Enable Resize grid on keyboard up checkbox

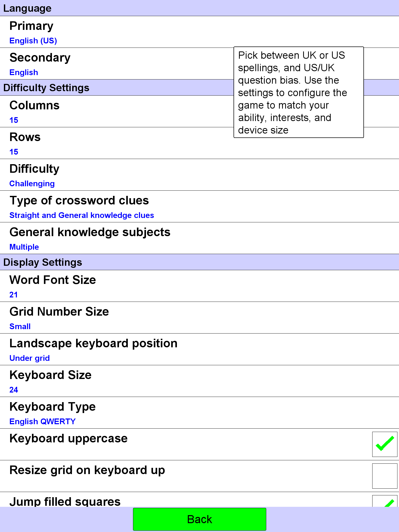pyautogui.click(x=384, y=476)
